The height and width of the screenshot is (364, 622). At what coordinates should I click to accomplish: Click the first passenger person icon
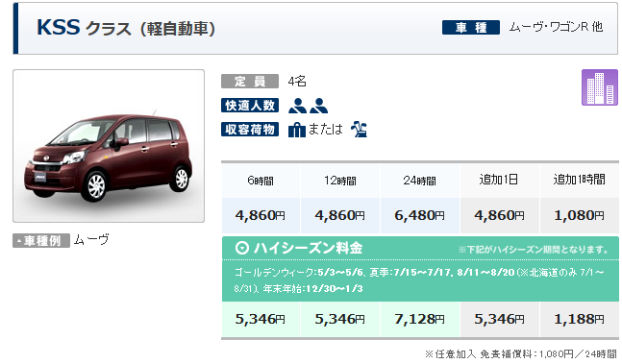(297, 106)
